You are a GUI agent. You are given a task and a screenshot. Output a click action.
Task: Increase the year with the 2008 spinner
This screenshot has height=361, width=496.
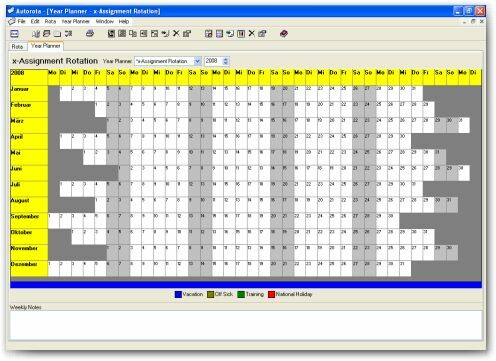tap(226, 59)
